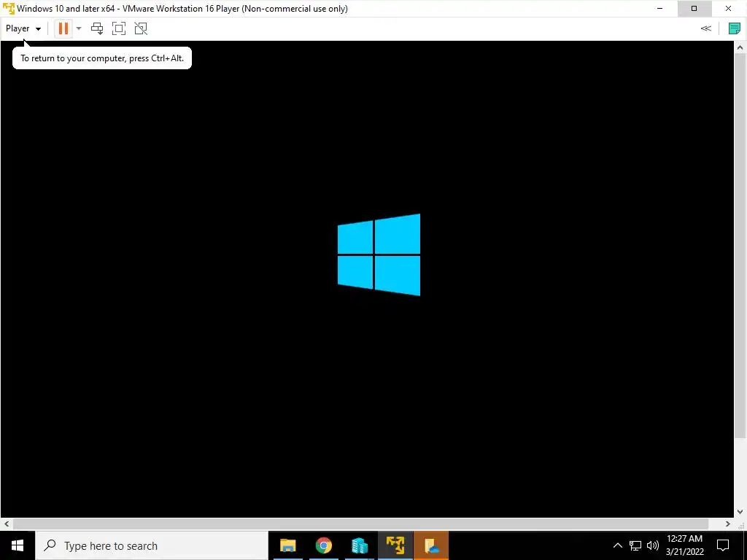This screenshot has height=560, width=747.
Task: Launch Google Chrome from taskbar
Action: click(x=323, y=545)
